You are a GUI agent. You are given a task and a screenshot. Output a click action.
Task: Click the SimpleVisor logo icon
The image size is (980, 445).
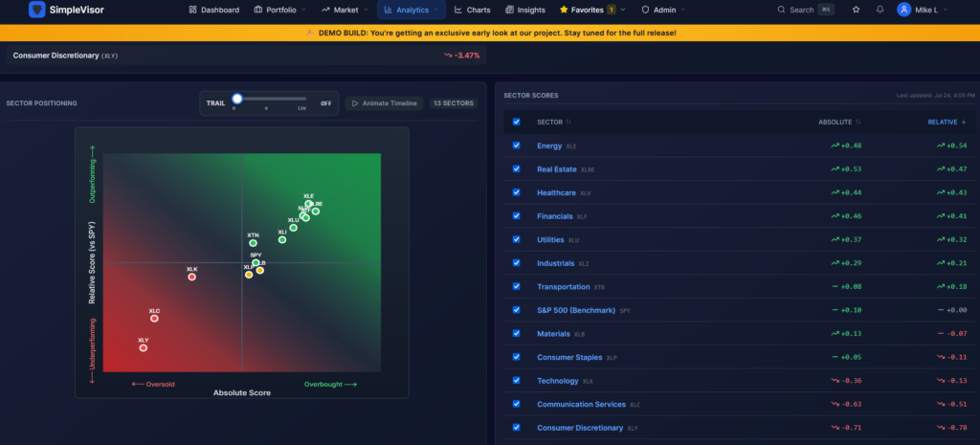pos(37,10)
